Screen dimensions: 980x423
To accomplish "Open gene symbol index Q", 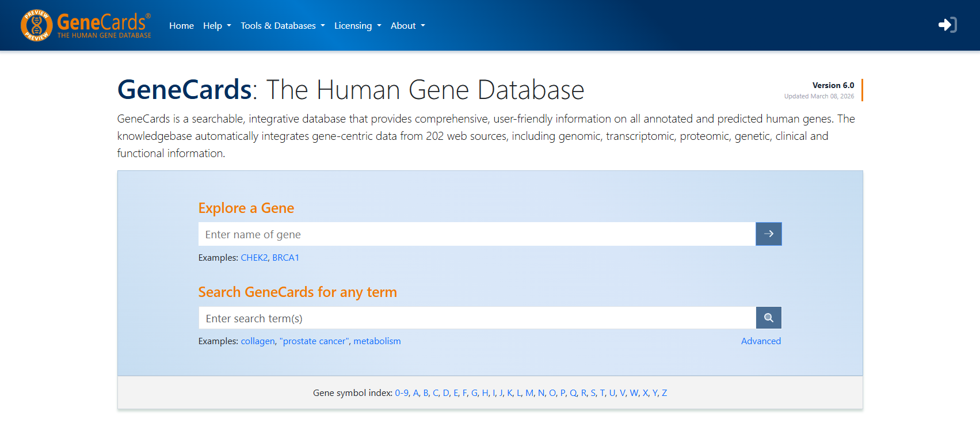I will pos(573,393).
